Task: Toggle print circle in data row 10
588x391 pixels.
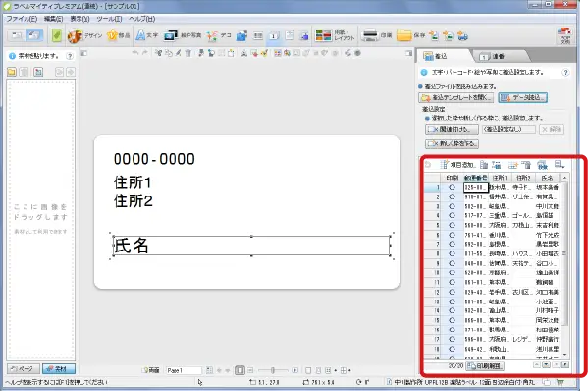Action: 452,272
